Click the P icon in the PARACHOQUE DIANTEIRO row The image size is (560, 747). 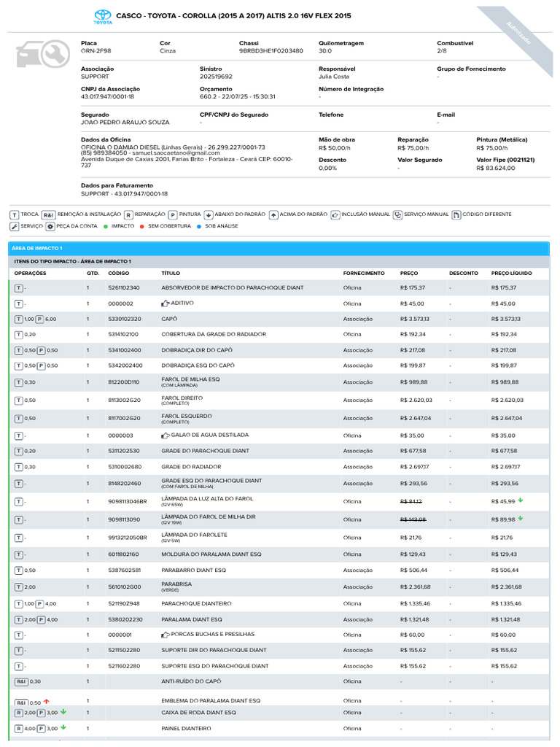pos(40,604)
